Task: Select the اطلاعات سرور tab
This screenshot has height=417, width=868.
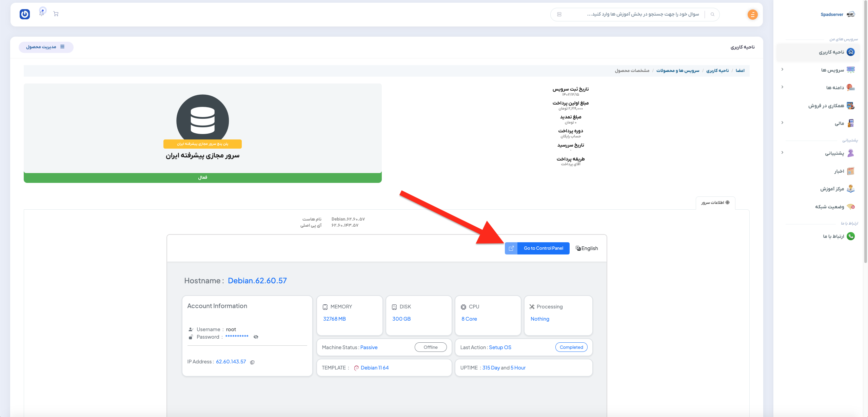Action: [x=715, y=203]
